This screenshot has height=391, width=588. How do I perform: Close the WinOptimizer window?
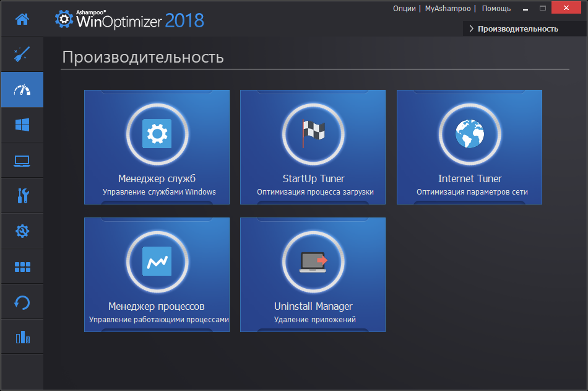566,8
